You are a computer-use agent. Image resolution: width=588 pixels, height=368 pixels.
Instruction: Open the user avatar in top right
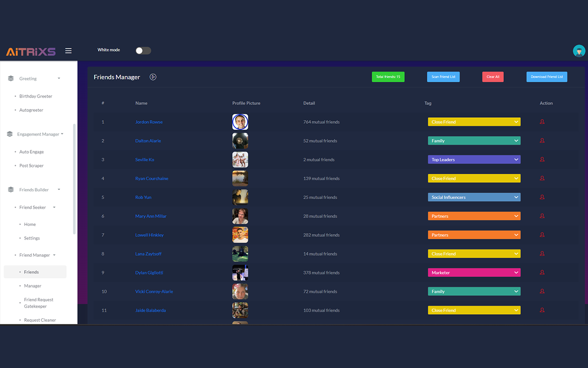point(579,51)
